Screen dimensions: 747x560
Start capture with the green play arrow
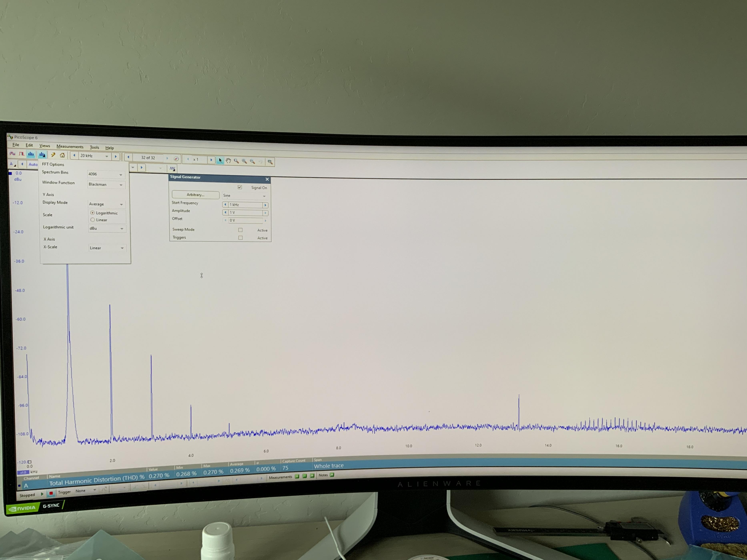click(x=42, y=494)
